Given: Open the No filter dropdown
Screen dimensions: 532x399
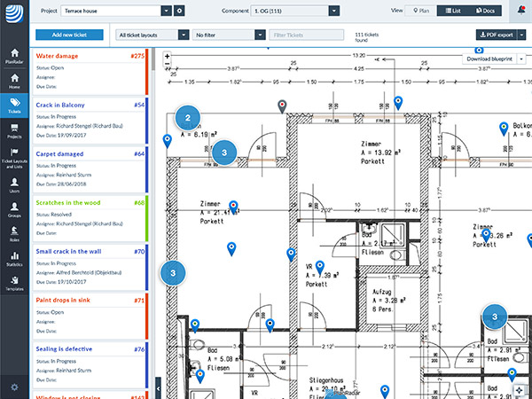Looking at the screenshot, I should [229, 35].
